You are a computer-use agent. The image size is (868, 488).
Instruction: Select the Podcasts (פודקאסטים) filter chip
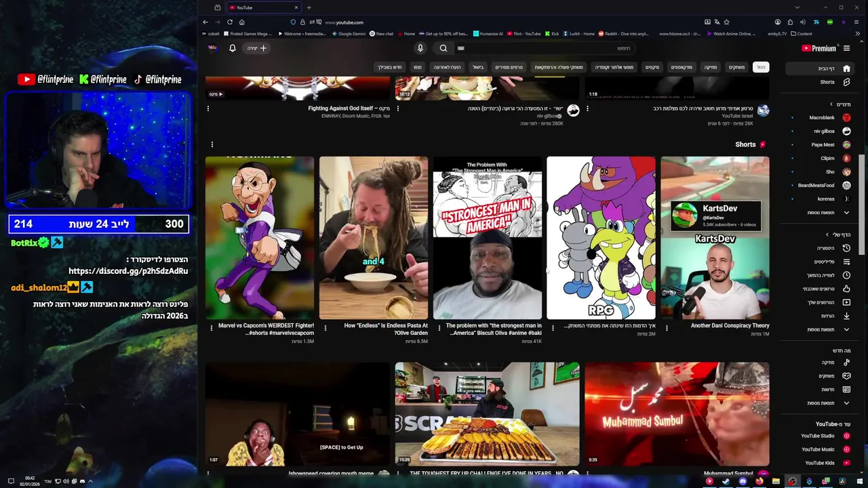coord(682,67)
